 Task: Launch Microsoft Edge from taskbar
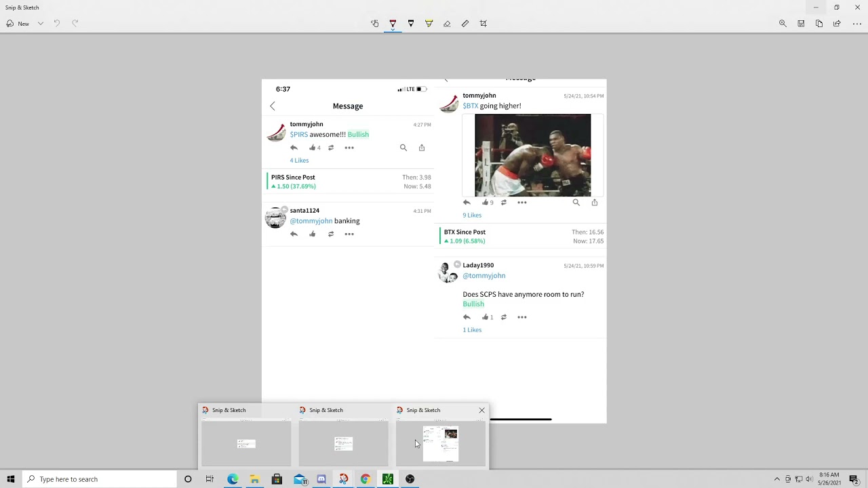tap(233, 479)
